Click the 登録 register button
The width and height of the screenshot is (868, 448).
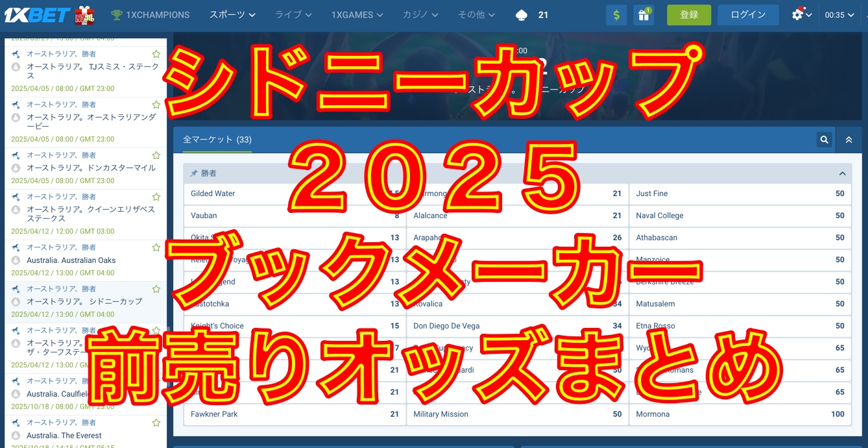689,15
